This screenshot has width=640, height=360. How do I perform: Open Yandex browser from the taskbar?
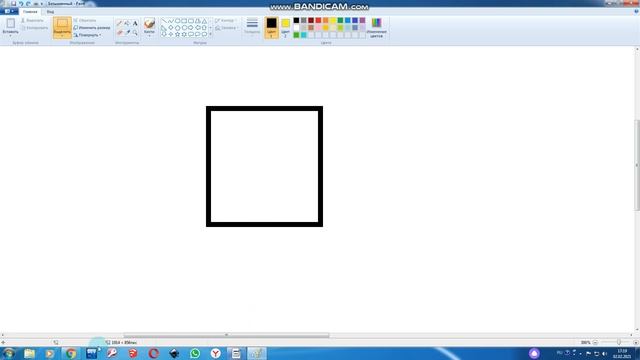click(216, 353)
